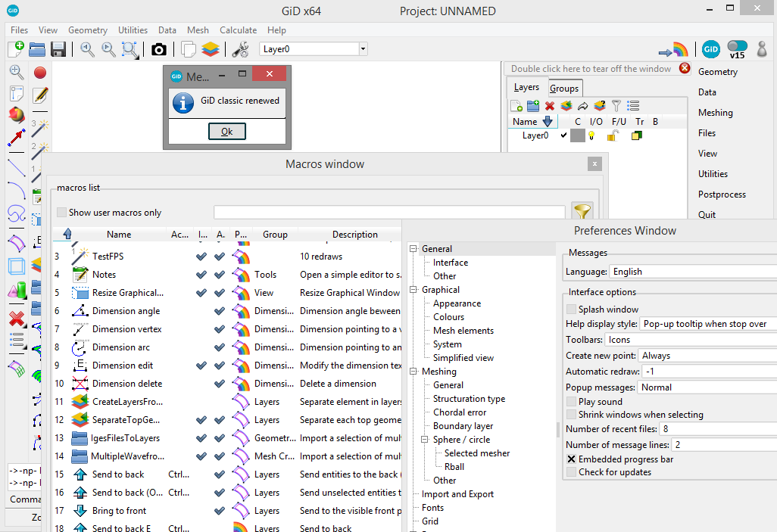Open the Calculate menu
This screenshot has width=777, height=532.
pos(239,30)
